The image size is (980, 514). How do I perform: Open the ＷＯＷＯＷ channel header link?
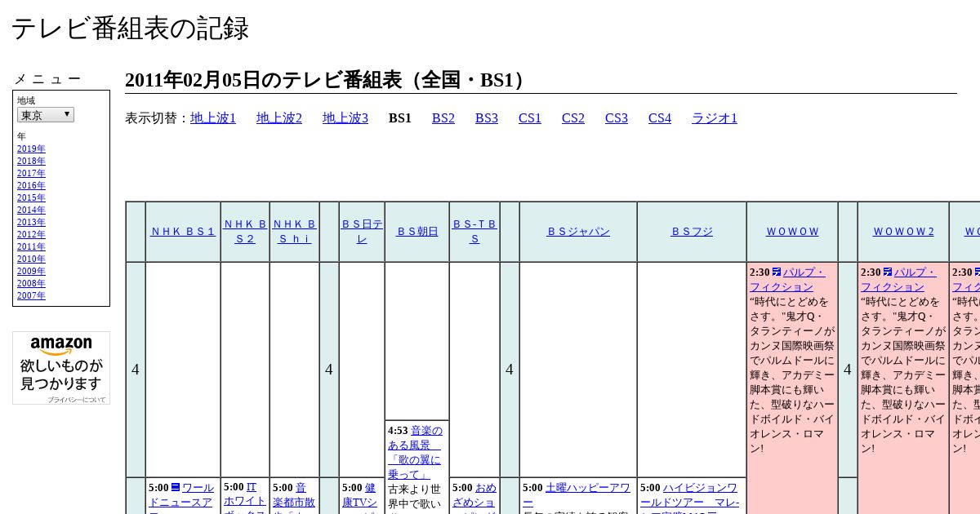click(792, 232)
